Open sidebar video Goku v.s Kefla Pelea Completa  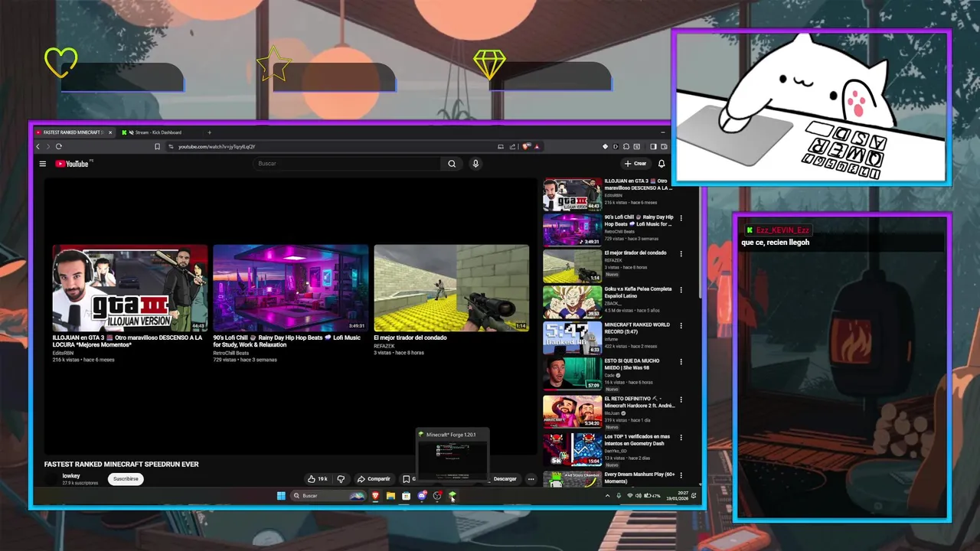(638, 292)
